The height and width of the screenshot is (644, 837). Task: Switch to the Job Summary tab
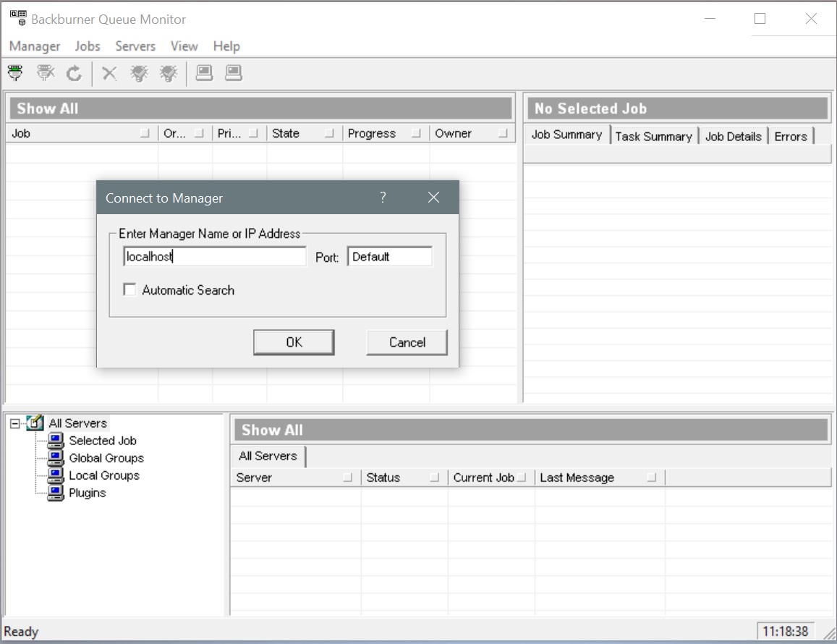coord(567,135)
